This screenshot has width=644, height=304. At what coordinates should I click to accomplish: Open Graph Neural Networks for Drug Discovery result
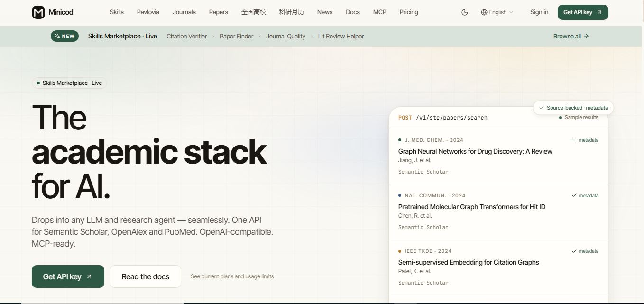[x=475, y=151]
